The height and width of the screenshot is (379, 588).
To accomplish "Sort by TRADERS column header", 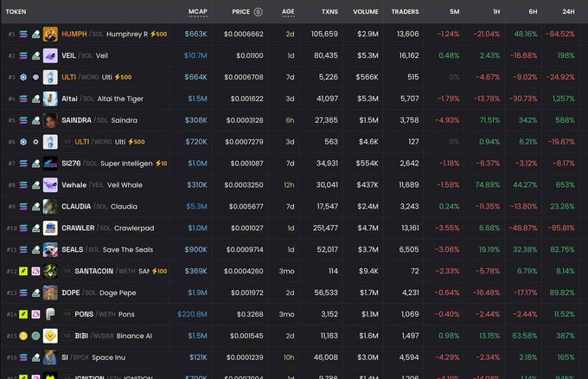I will [405, 11].
